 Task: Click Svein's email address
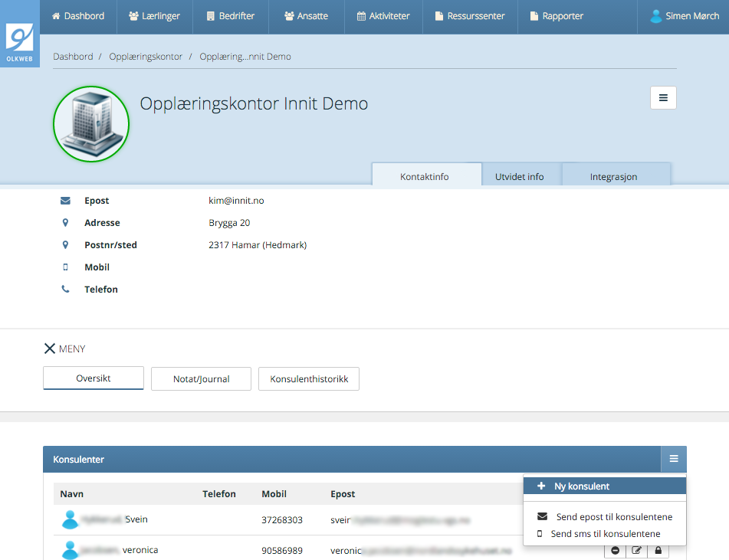click(x=400, y=520)
